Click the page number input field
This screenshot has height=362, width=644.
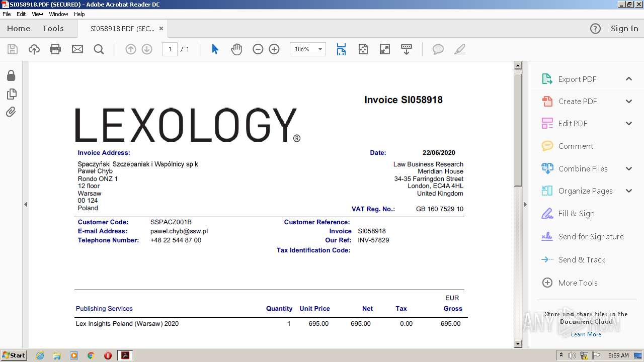pyautogui.click(x=170, y=49)
